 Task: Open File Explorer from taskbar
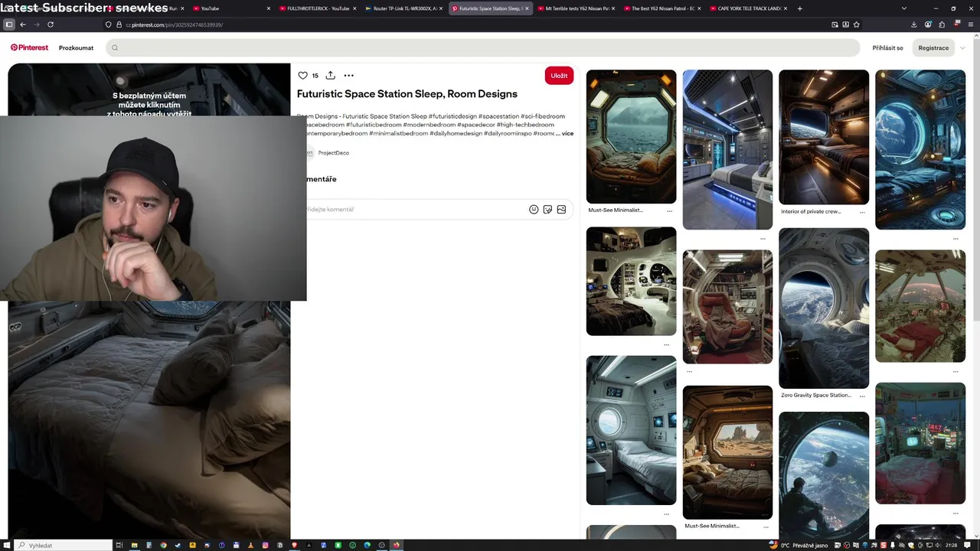134,545
